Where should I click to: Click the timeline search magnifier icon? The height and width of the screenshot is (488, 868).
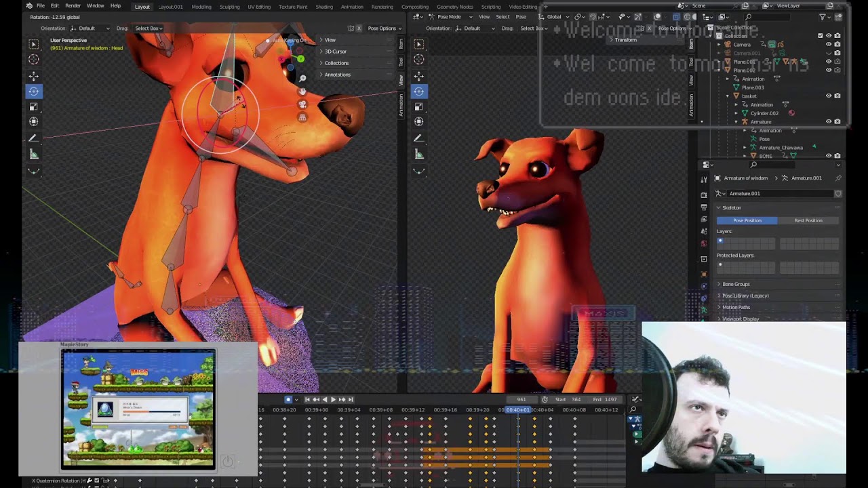(x=633, y=409)
